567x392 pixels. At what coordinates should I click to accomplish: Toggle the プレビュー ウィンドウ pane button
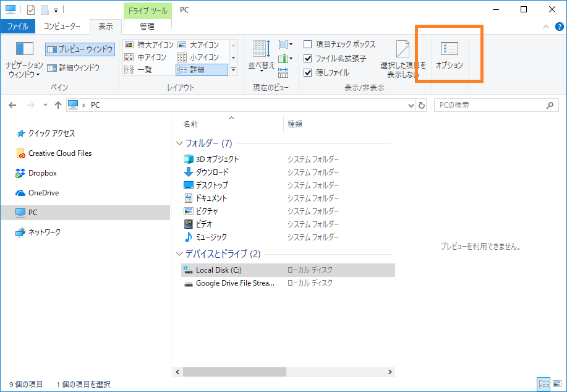coord(80,49)
